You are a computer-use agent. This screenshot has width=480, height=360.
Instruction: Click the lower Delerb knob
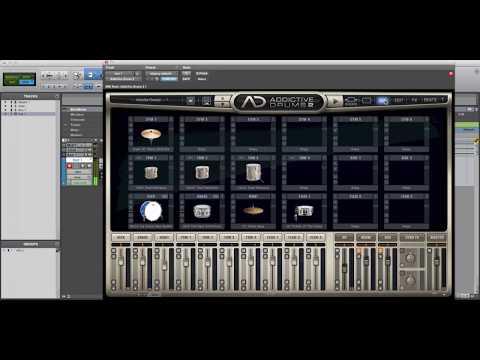(410, 279)
